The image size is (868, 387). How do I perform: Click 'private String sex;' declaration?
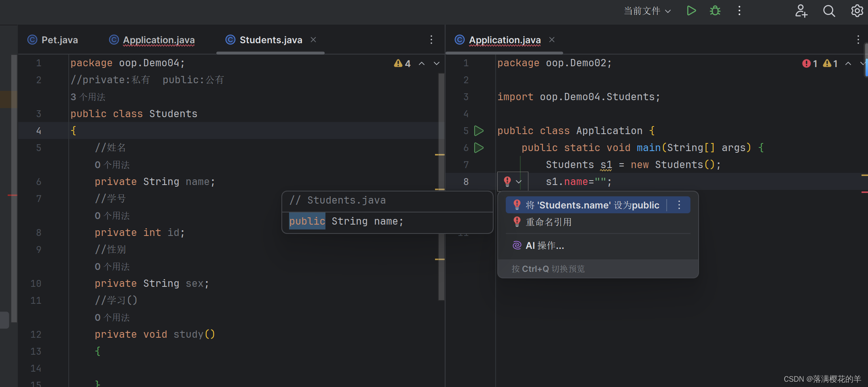[152, 284]
